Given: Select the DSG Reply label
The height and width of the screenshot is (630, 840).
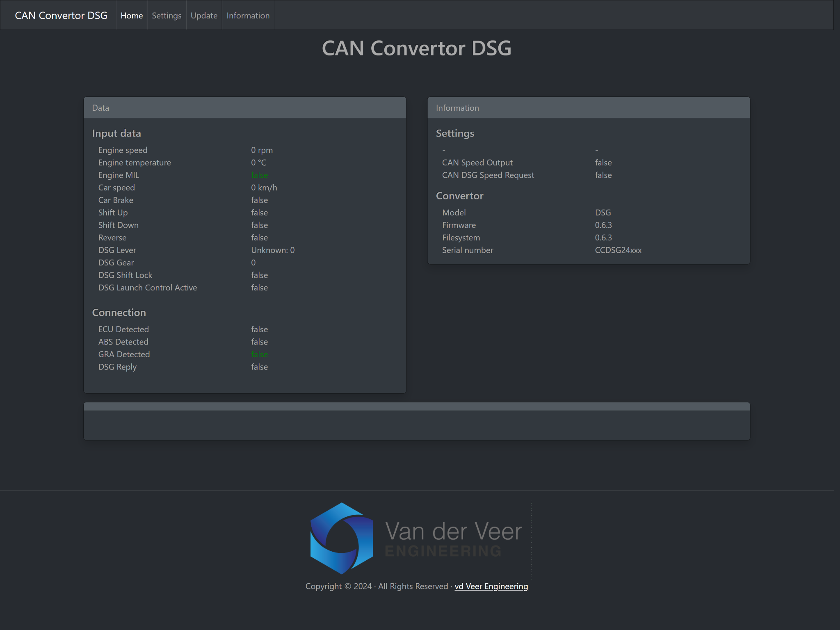Looking at the screenshot, I should (x=117, y=367).
